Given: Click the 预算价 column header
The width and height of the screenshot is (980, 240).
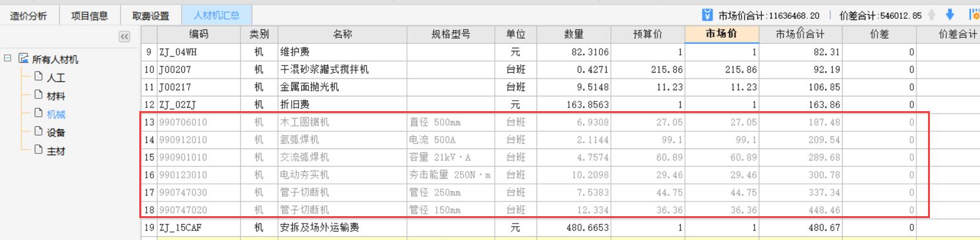Looking at the screenshot, I should (x=648, y=34).
